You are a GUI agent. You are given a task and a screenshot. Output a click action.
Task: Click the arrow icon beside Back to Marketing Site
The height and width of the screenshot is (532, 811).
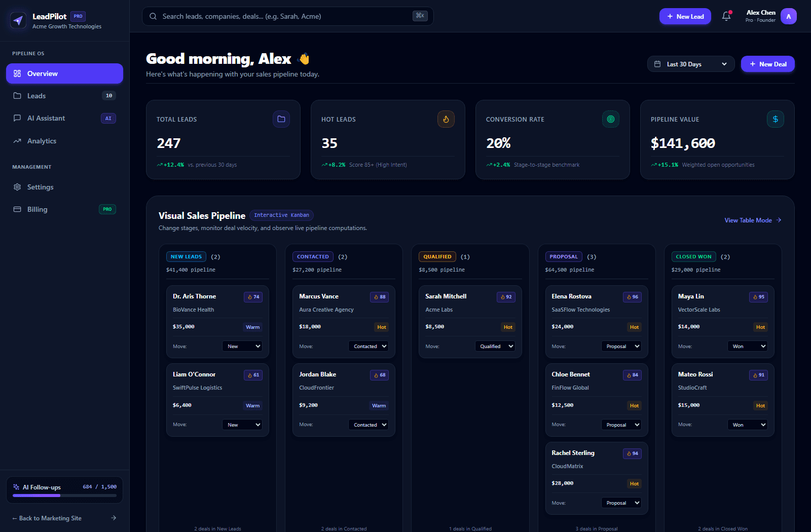click(114, 518)
